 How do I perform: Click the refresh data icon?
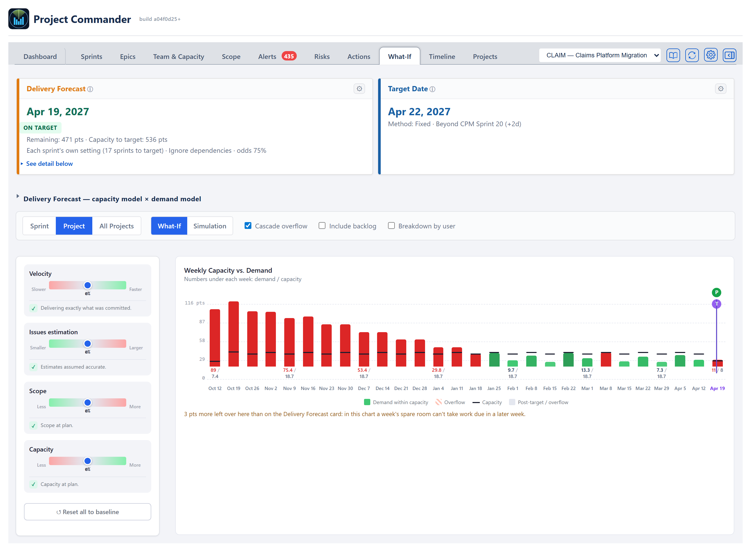[692, 55]
